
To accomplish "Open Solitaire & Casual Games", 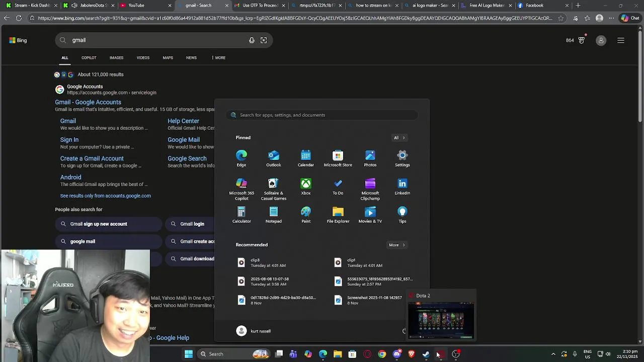I will (x=274, y=189).
